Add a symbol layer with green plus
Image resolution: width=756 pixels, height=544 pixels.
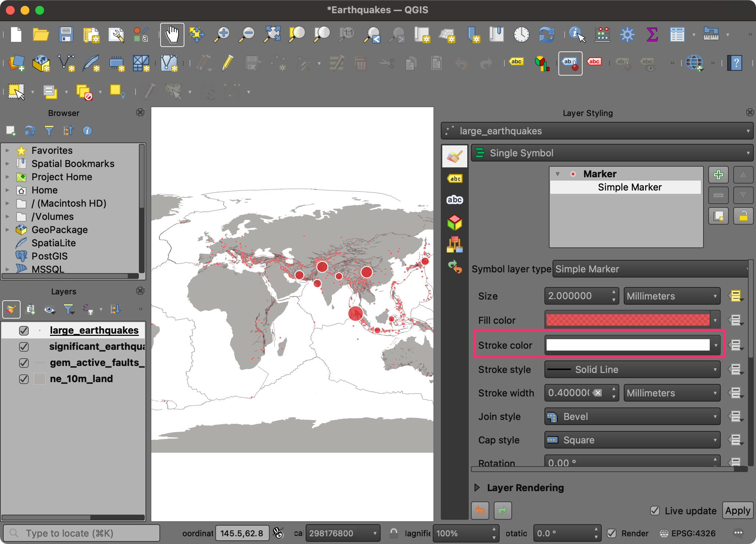pos(719,175)
